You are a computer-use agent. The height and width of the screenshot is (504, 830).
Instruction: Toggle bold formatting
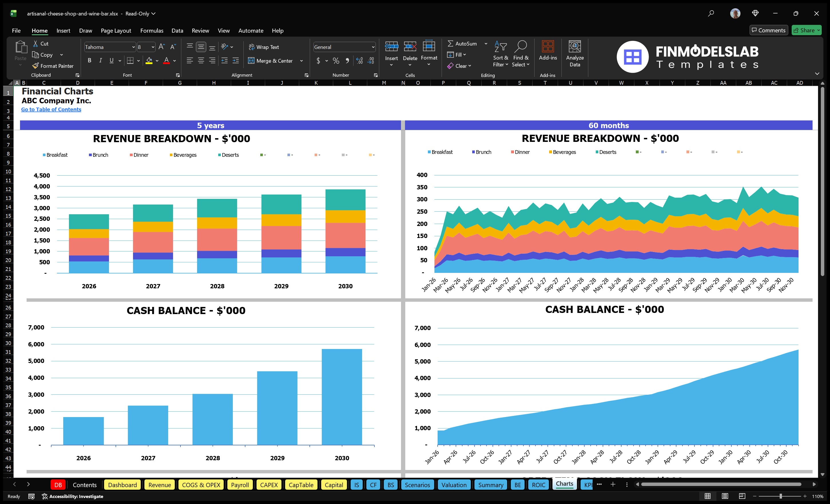89,60
